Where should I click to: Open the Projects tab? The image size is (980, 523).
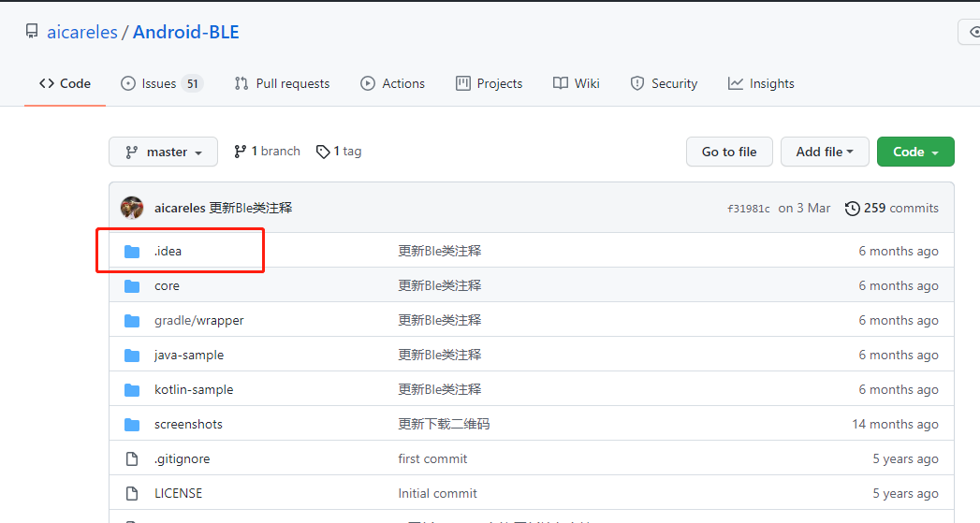point(489,83)
